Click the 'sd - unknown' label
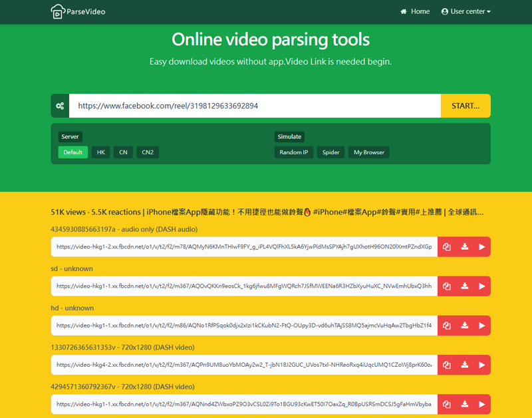 click(x=72, y=268)
